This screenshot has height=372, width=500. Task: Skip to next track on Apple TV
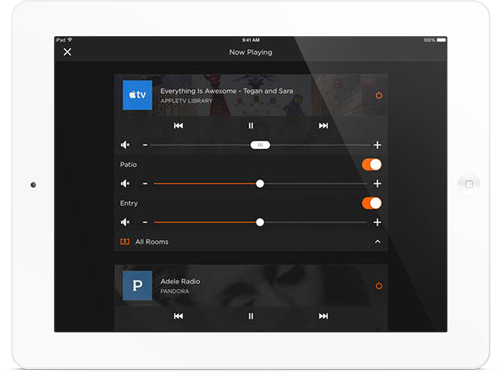[x=323, y=126]
